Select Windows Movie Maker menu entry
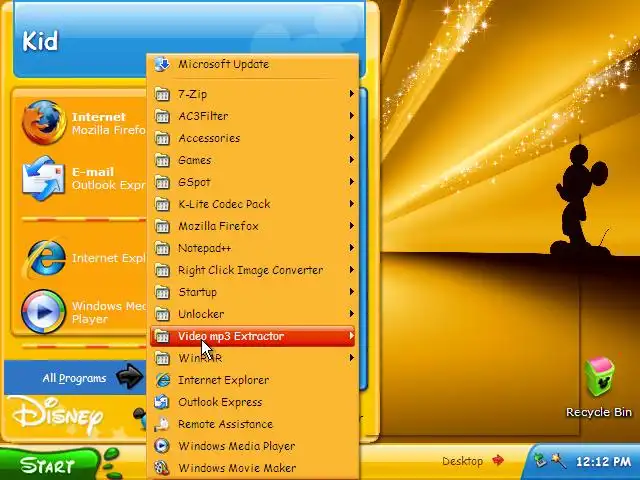 253,468
